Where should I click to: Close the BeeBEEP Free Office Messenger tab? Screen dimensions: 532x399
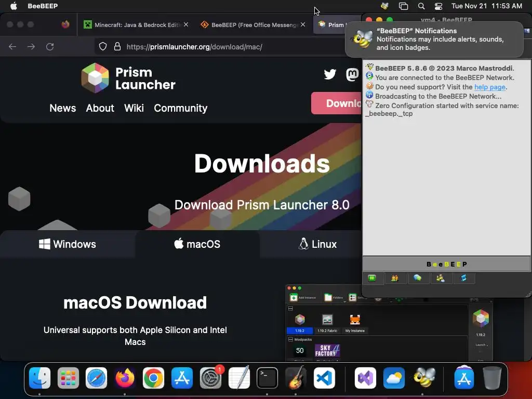(x=303, y=24)
